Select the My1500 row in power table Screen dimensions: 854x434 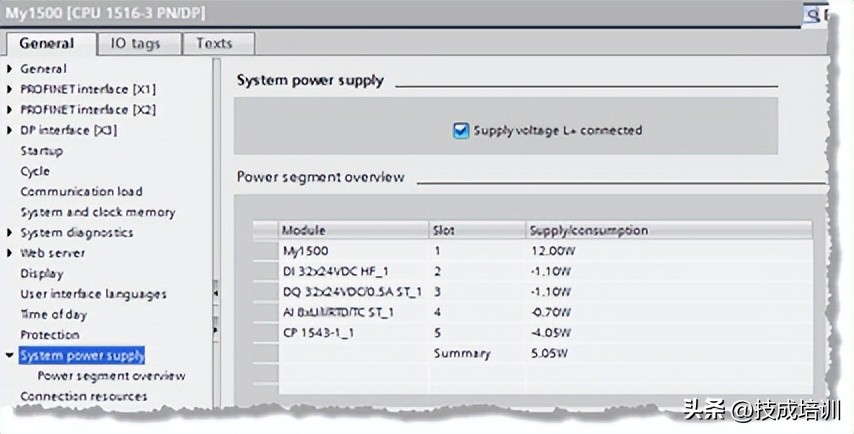pyautogui.click(x=305, y=250)
